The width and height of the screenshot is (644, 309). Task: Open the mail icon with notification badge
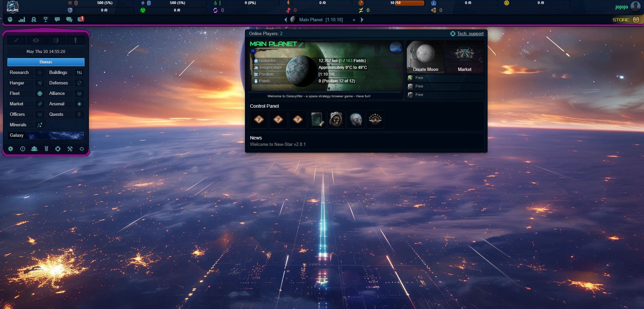(x=81, y=19)
